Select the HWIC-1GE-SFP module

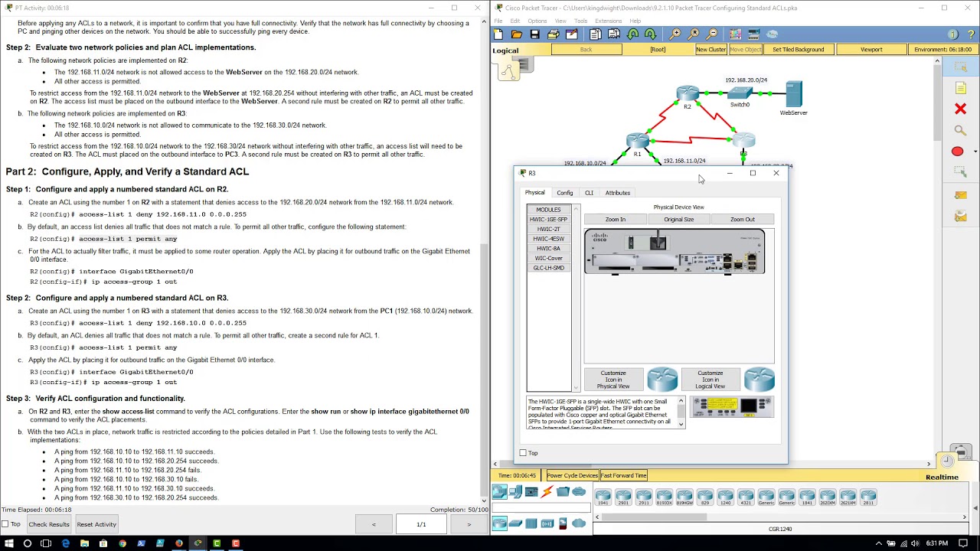[x=548, y=220]
